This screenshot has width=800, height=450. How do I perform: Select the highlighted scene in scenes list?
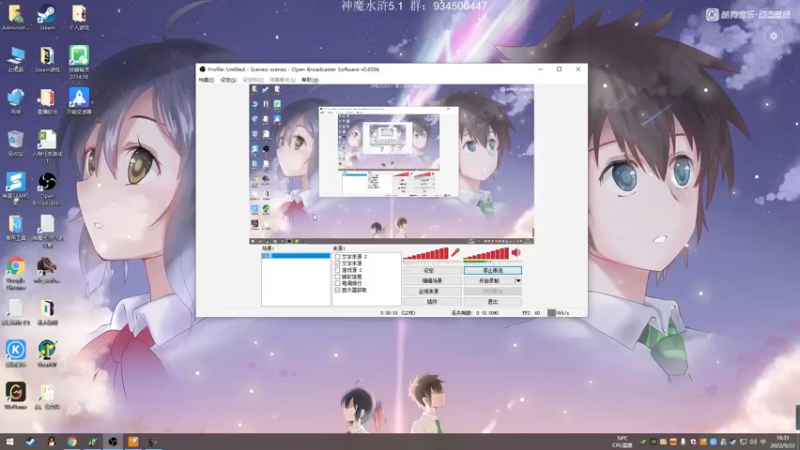(x=295, y=256)
